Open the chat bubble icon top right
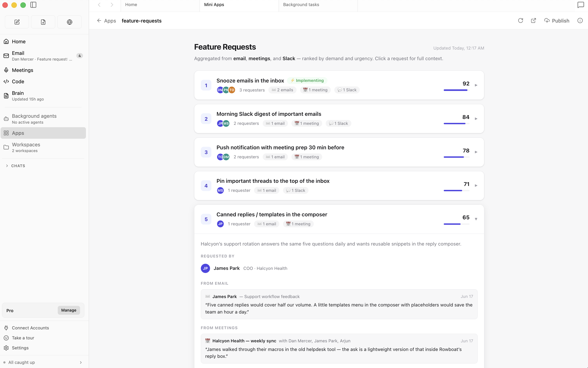This screenshot has width=588, height=368. pyautogui.click(x=581, y=5)
